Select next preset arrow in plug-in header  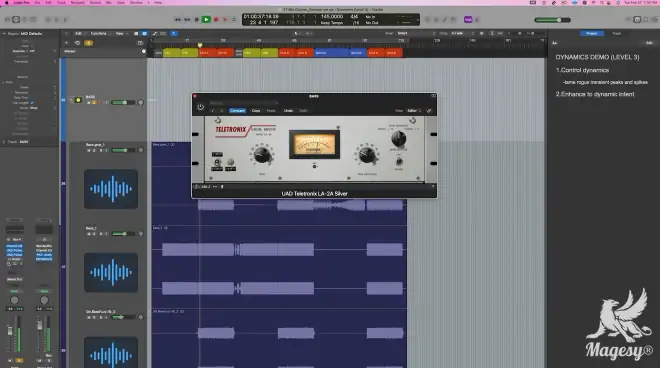point(222,111)
